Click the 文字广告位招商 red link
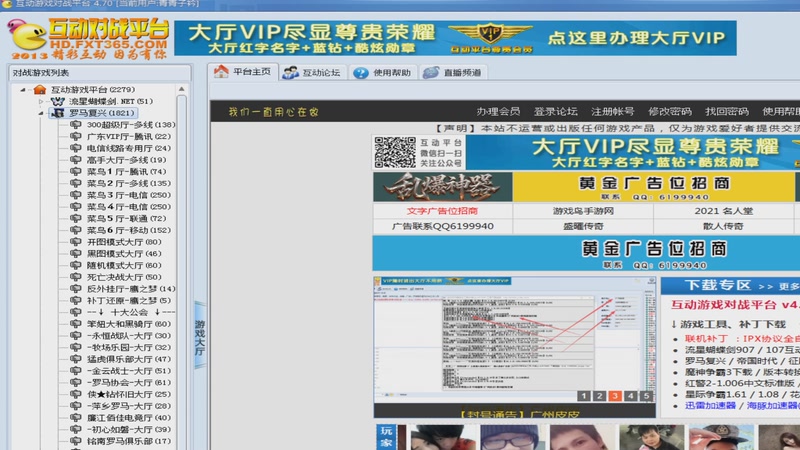The image size is (800, 450). click(x=442, y=211)
